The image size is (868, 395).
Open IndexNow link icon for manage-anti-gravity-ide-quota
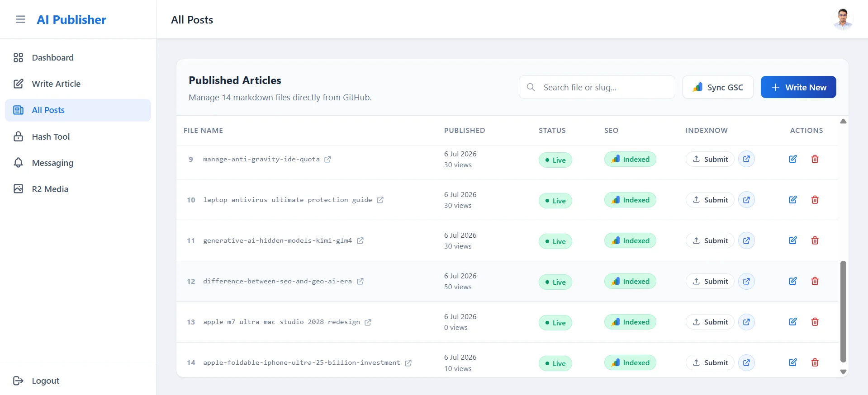tap(746, 159)
